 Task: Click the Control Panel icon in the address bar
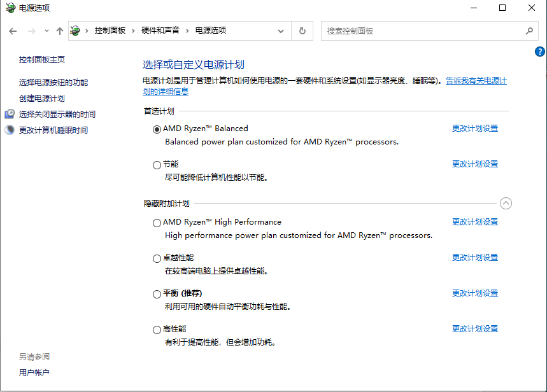tap(75, 30)
